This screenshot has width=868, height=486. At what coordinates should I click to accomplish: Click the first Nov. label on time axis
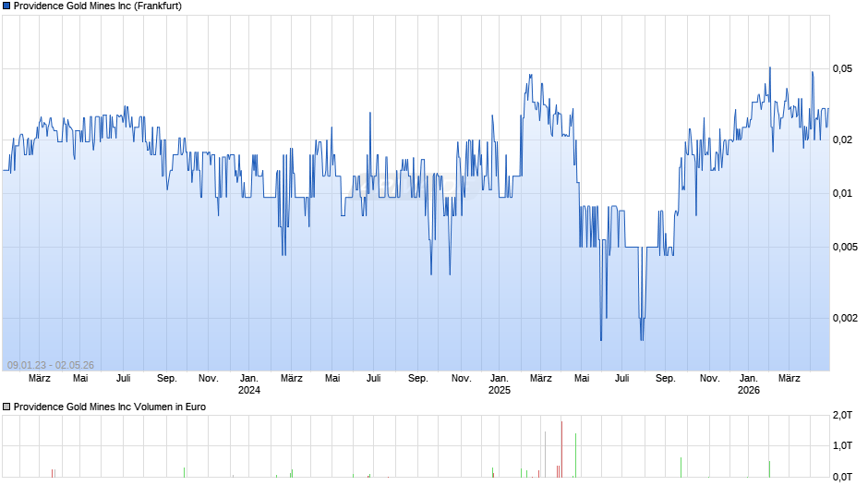[208, 379]
